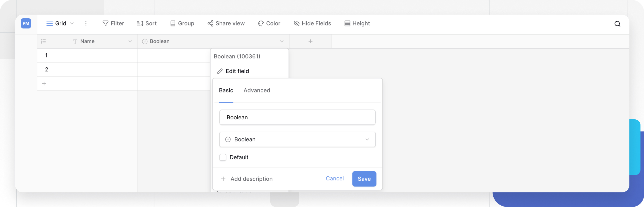Click the Filter funnel icon
Screen dimensions: 644x207
pos(105,23)
